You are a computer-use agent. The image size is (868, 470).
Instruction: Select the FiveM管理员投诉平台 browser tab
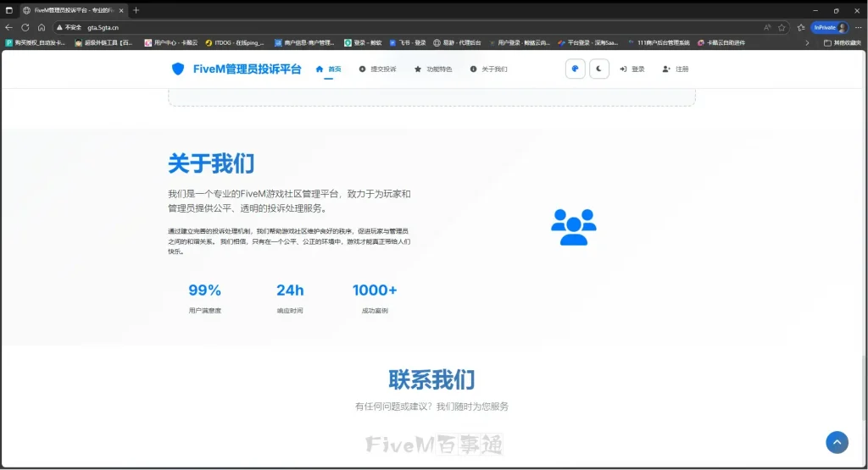72,10
